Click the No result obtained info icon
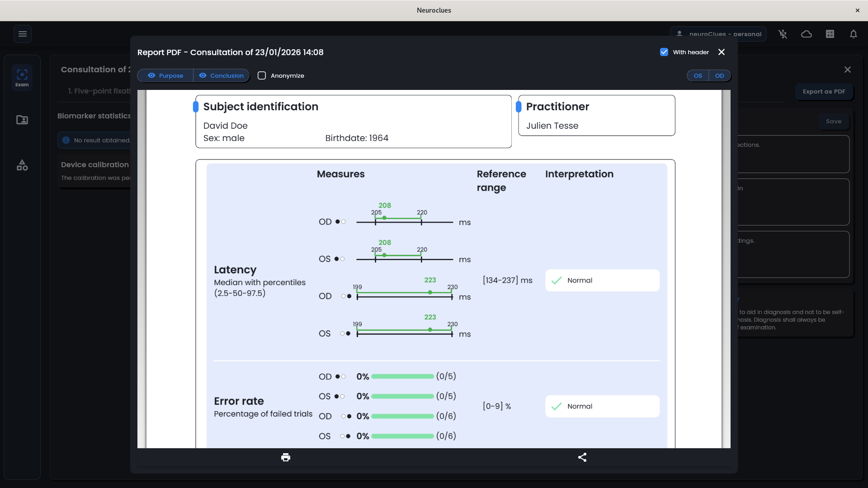 (66, 140)
